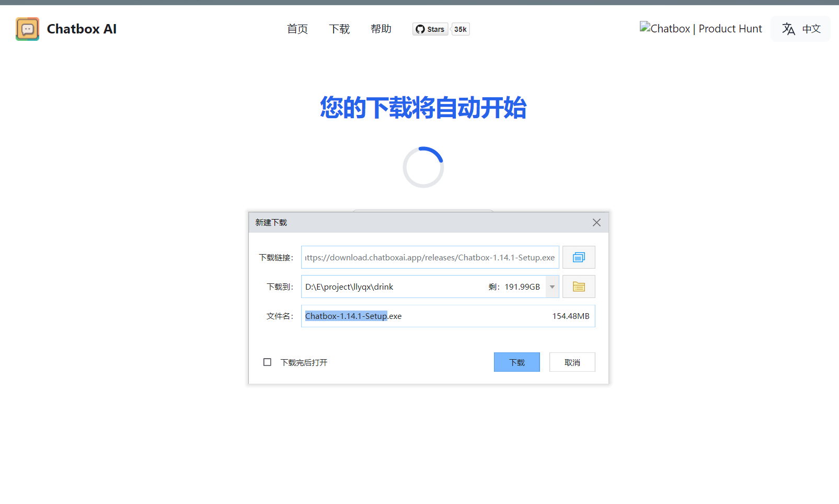Click into the 下载链接 URL field
839x504 pixels.
coord(430,257)
